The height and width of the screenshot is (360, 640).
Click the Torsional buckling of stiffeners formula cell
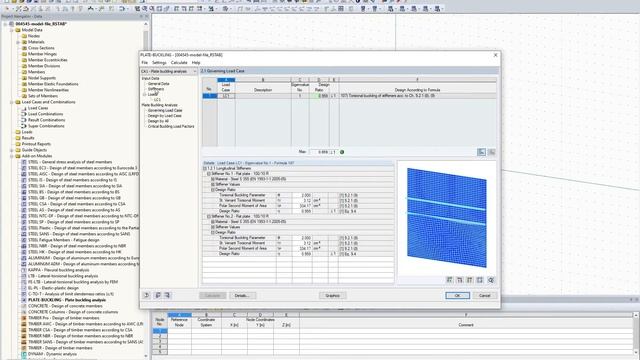coord(418,96)
